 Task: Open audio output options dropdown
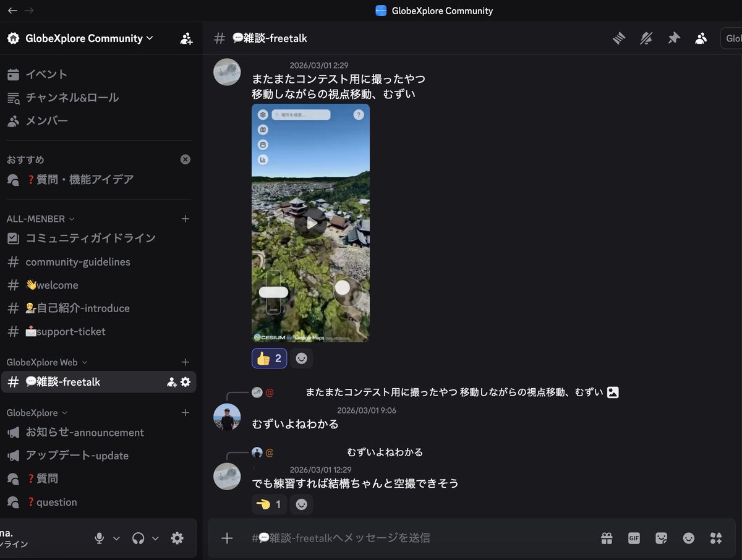click(155, 538)
